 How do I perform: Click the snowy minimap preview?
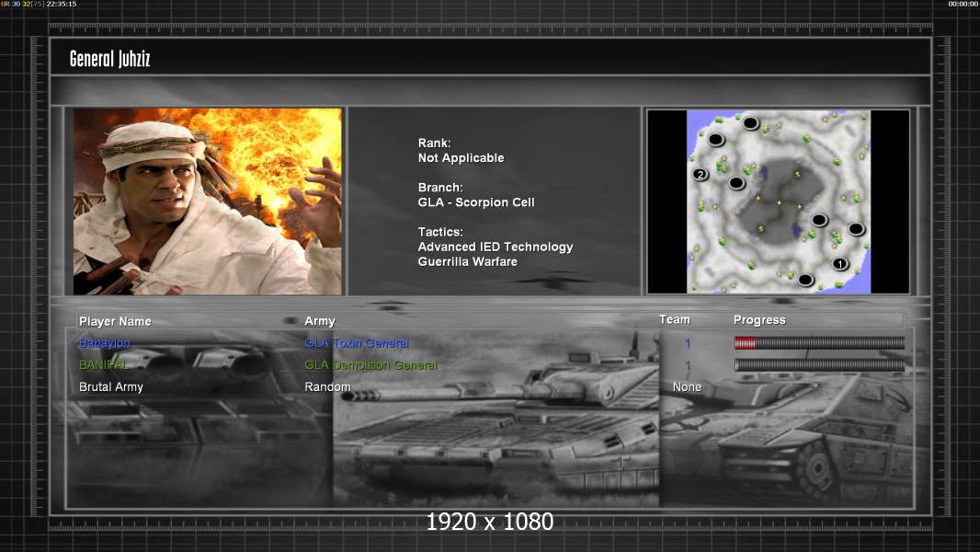coord(778,201)
